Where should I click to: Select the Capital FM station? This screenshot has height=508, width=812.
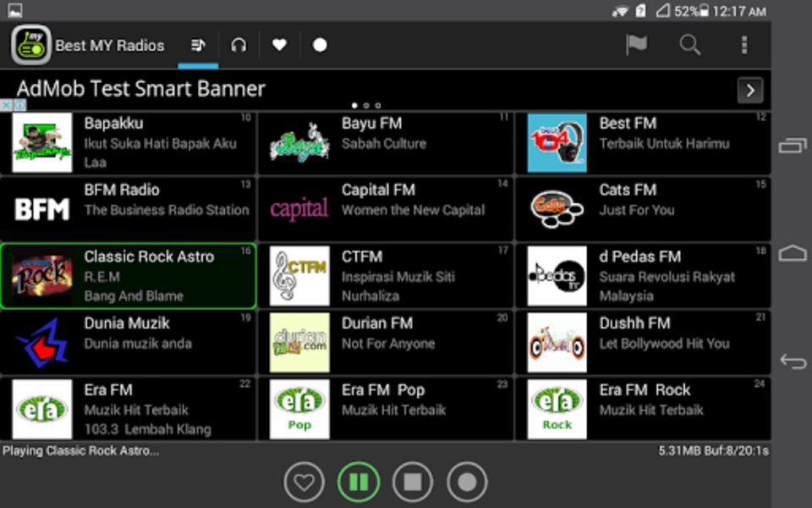tap(386, 209)
